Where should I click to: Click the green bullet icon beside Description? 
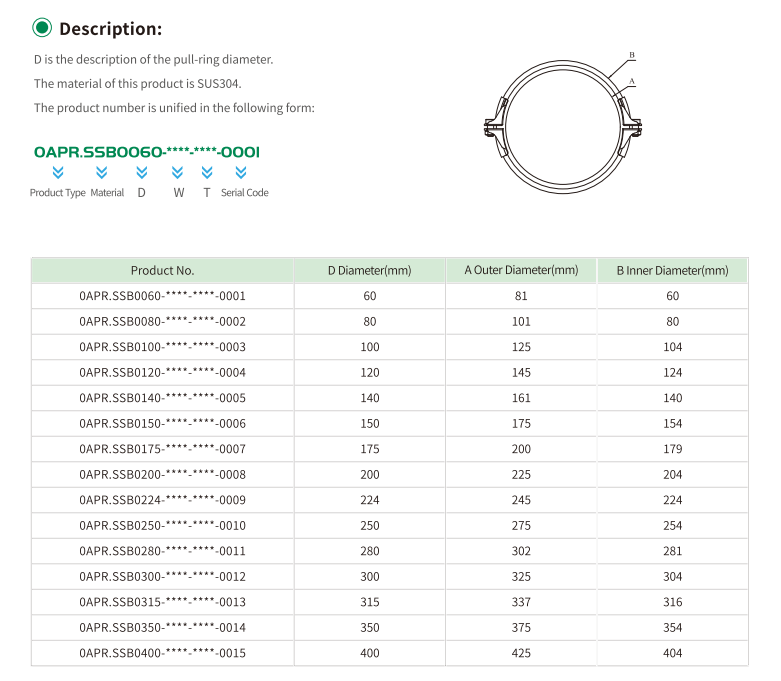(42, 28)
